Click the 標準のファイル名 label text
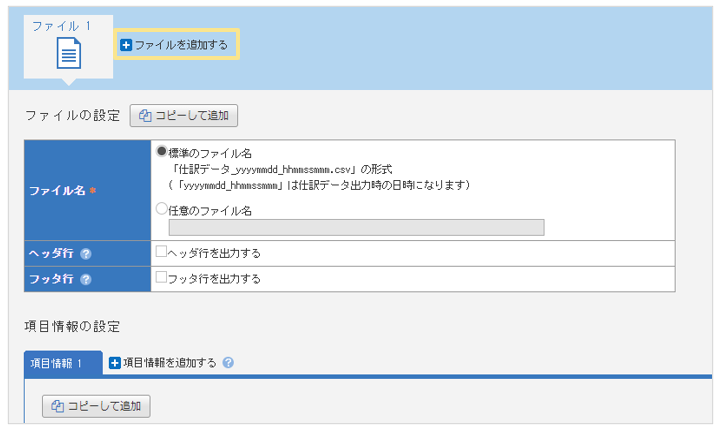This screenshot has width=719, height=430. (210, 153)
